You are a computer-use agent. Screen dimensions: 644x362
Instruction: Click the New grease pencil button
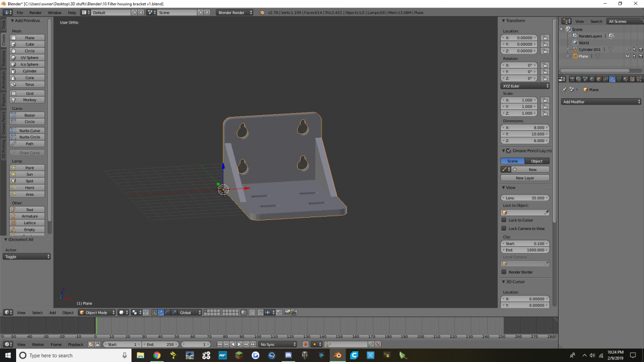[x=533, y=169]
